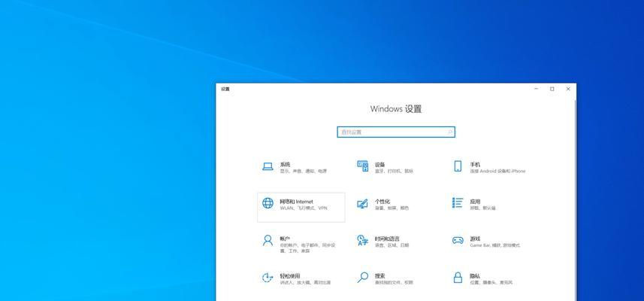The image size is (644, 301).
Task: Click the settings window vertical scrollbar
Action: point(575,199)
